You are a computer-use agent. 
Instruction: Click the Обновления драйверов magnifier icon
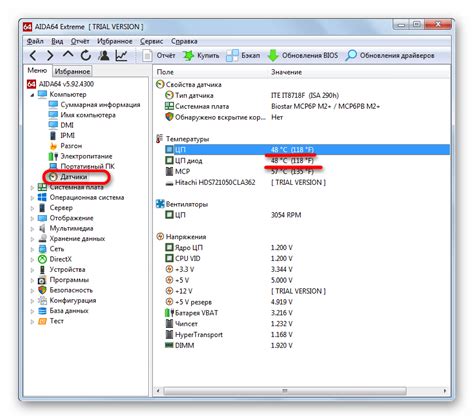[x=351, y=55]
